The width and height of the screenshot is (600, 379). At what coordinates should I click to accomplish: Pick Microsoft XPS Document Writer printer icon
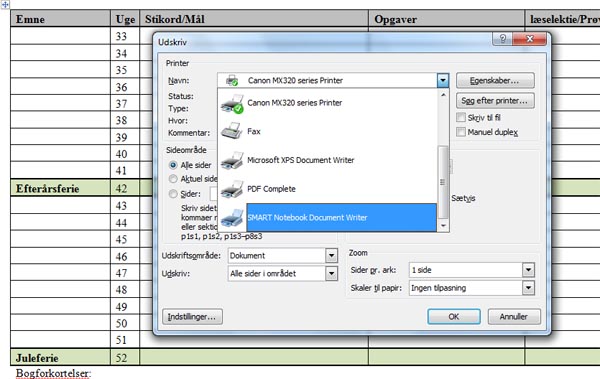[x=232, y=160]
